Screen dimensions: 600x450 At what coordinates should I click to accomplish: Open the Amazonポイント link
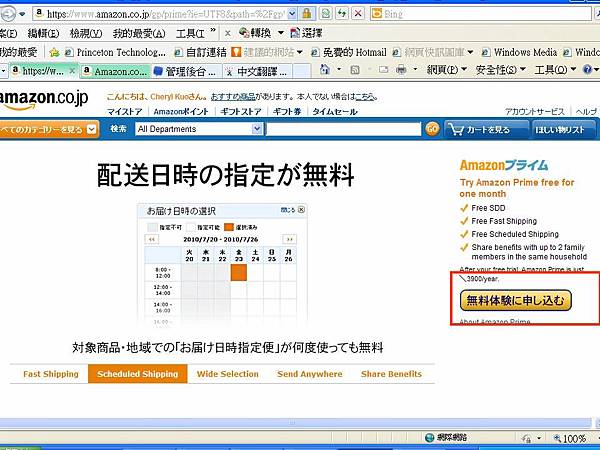pos(181,112)
